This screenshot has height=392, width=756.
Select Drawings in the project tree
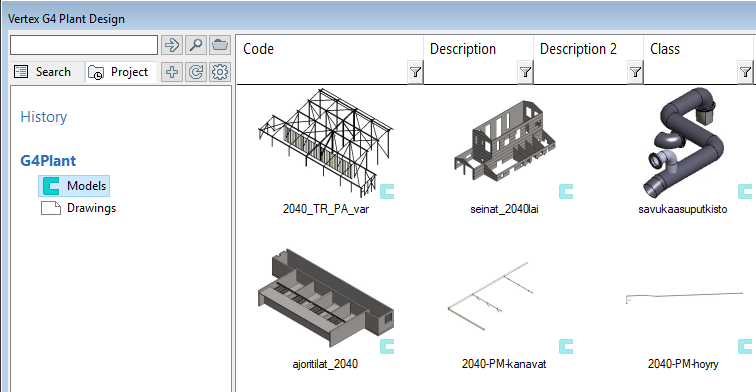(79, 208)
